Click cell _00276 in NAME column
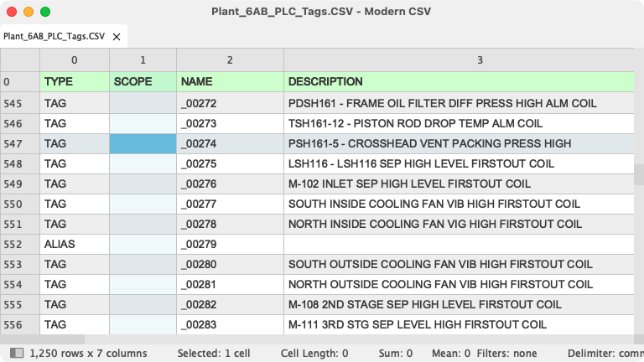644x362 pixels. pos(230,184)
